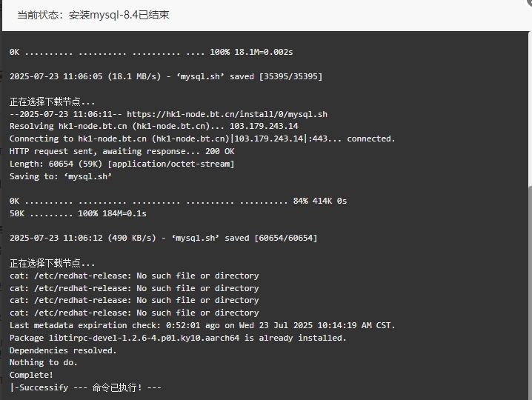
Task: Click the first redhat-release error line
Action: 134,276
